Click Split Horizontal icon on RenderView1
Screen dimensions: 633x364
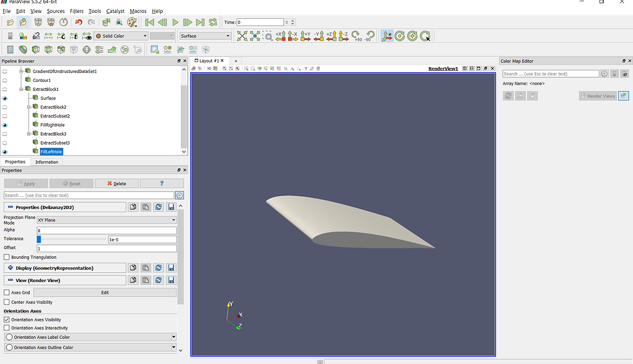464,68
